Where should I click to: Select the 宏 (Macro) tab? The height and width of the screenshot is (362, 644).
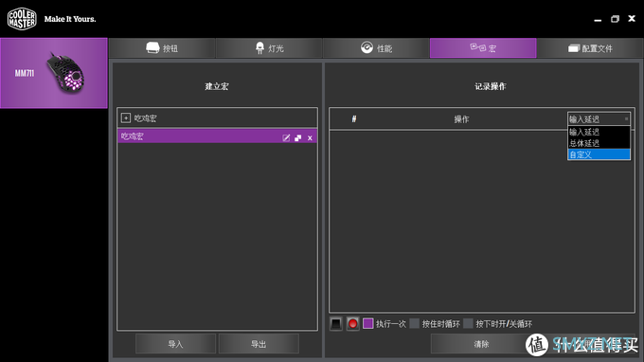(483, 48)
